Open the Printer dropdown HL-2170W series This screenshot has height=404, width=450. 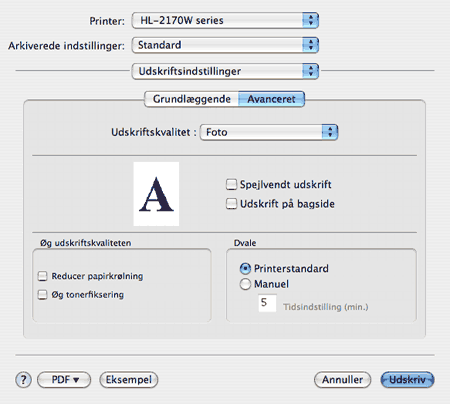point(225,20)
